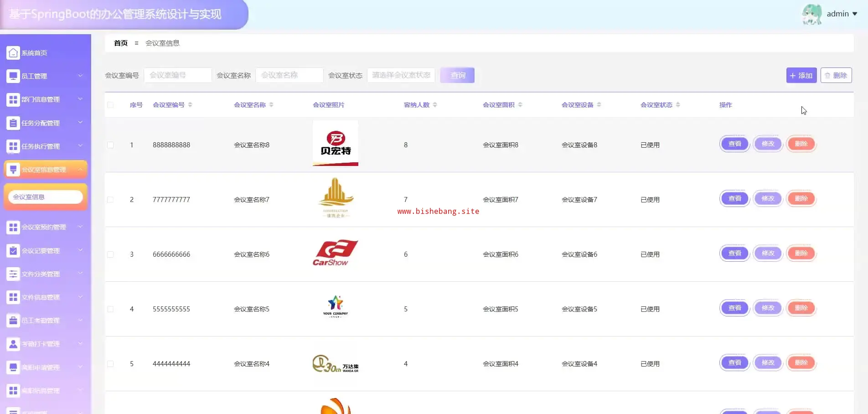The image size is (868, 414).
Task: Open the 万达 30th logo room photo
Action: pyautogui.click(x=336, y=364)
